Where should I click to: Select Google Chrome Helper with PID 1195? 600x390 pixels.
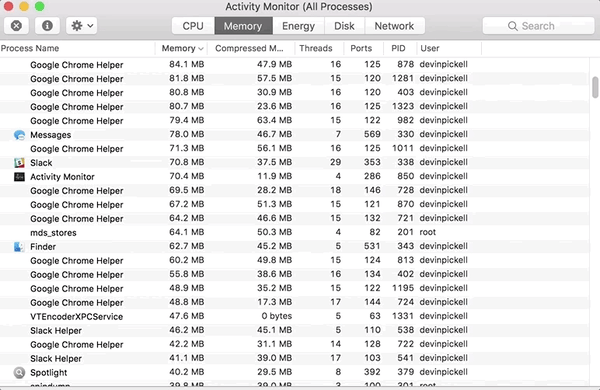pyautogui.click(x=294, y=288)
